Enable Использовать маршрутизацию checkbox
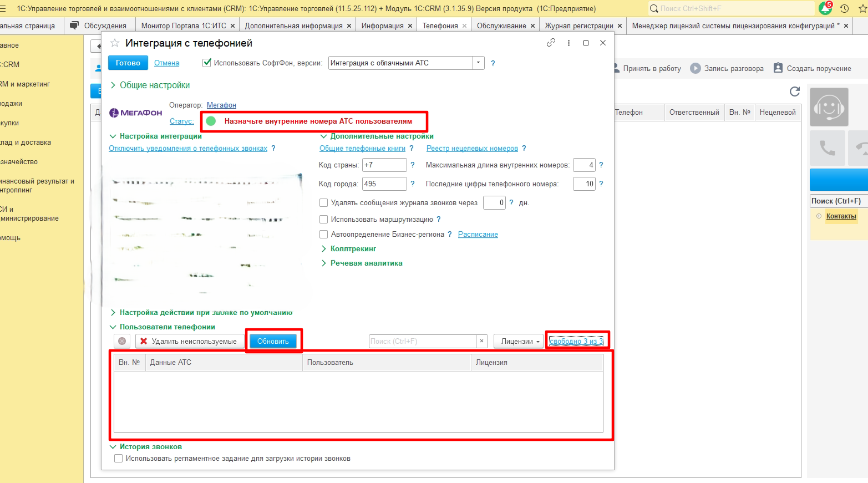This screenshot has height=483, width=868. tap(323, 219)
